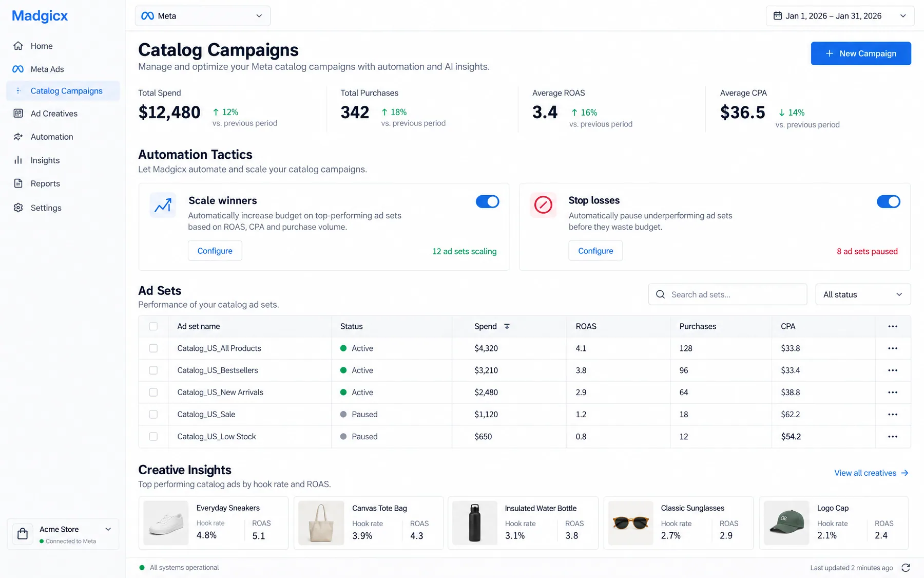Click the Spend column sort icon
The height and width of the screenshot is (578, 924).
pyautogui.click(x=507, y=326)
